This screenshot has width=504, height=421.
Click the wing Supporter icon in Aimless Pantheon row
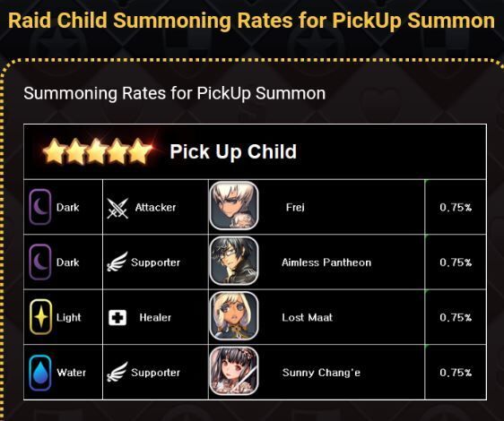click(x=117, y=262)
